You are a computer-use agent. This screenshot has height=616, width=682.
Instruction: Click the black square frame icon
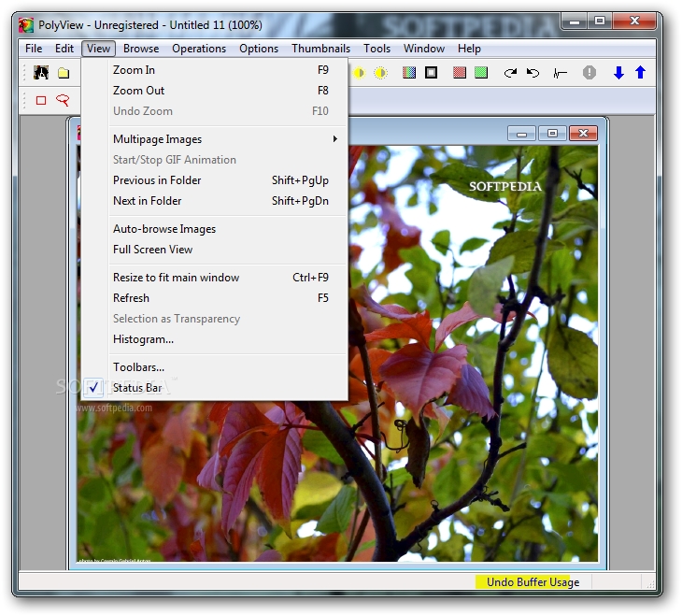pos(431,73)
